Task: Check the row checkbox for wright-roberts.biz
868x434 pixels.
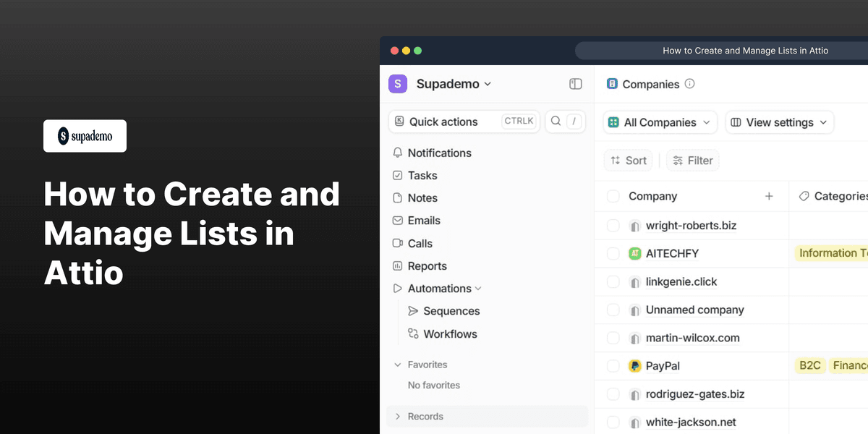Action: point(613,225)
